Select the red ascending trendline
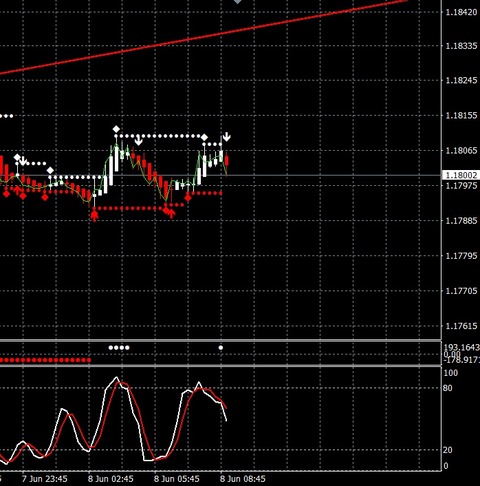480x486 pixels. coord(203,37)
